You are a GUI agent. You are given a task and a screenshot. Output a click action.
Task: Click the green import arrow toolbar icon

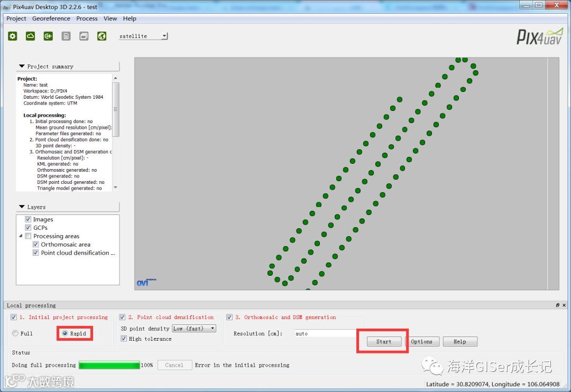[48, 36]
